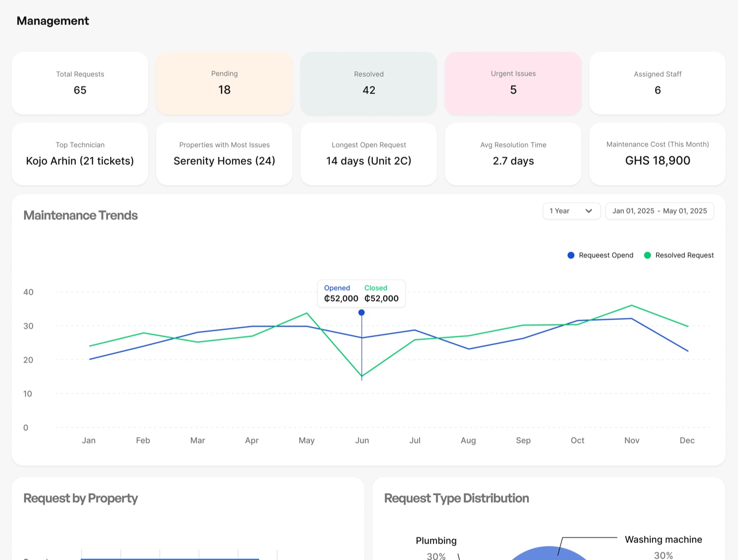The height and width of the screenshot is (560, 738).
Task: Click the Oct label on the chart axis
Action: point(578,441)
